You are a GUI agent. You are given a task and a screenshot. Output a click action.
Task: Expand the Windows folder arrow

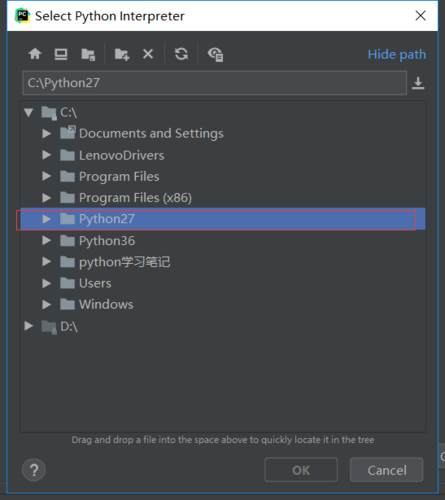click(x=47, y=304)
